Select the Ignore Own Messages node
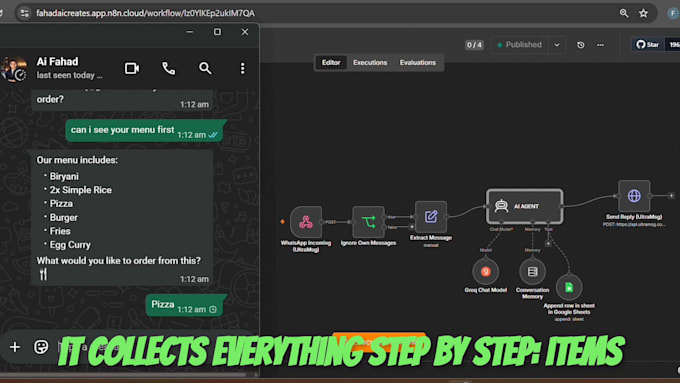The width and height of the screenshot is (680, 383). (x=368, y=222)
